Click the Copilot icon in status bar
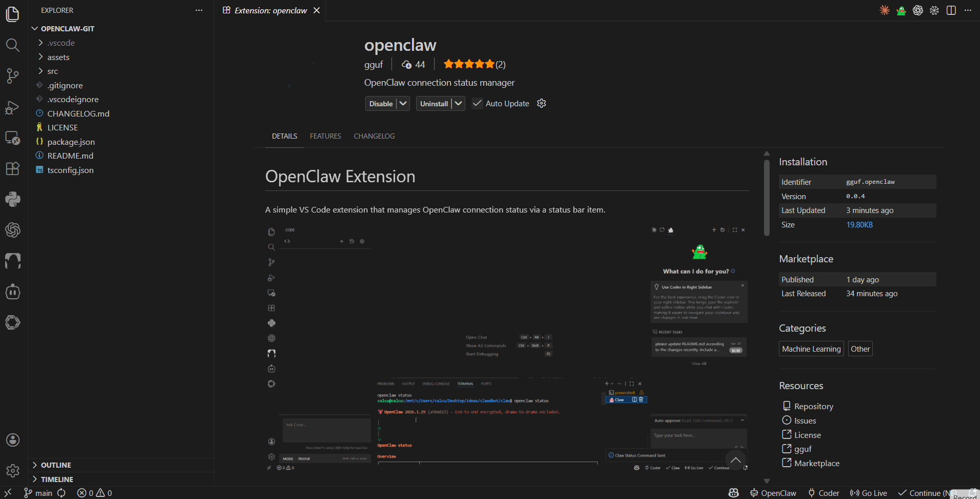The height and width of the screenshot is (499, 980). [x=734, y=493]
